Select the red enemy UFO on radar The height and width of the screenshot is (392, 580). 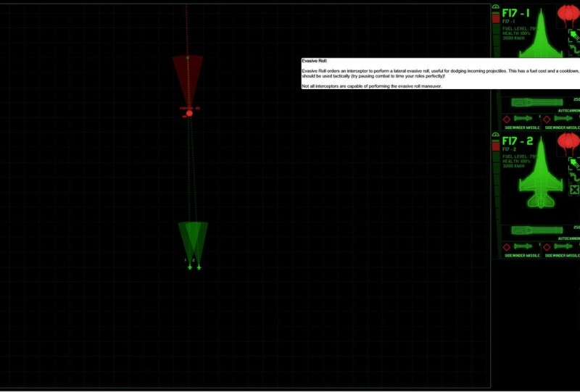point(189,113)
